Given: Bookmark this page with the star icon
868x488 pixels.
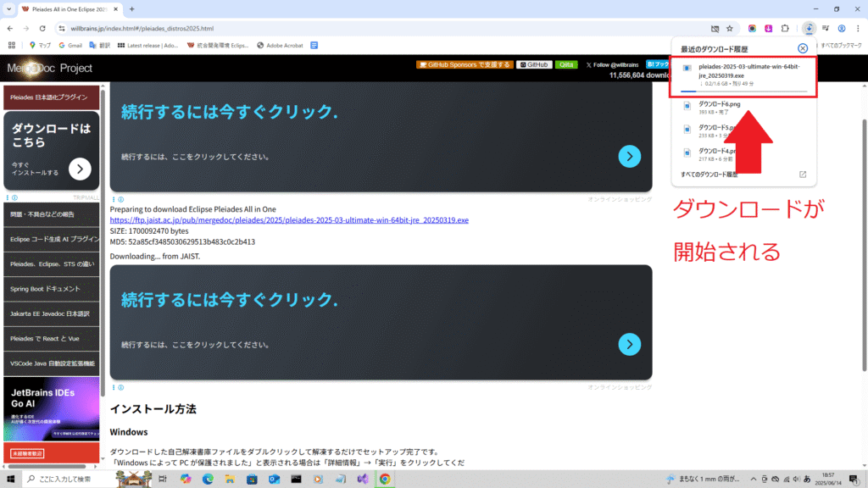Looking at the screenshot, I should coord(730,28).
